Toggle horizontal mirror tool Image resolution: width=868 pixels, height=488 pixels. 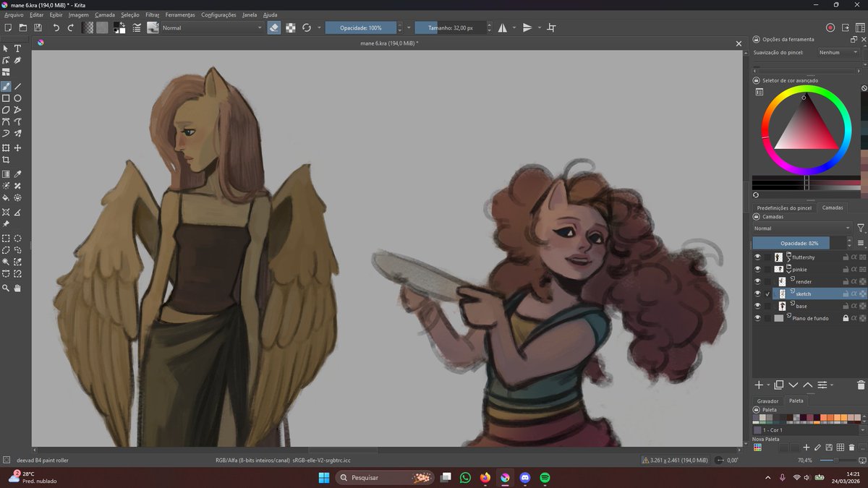pyautogui.click(x=503, y=27)
